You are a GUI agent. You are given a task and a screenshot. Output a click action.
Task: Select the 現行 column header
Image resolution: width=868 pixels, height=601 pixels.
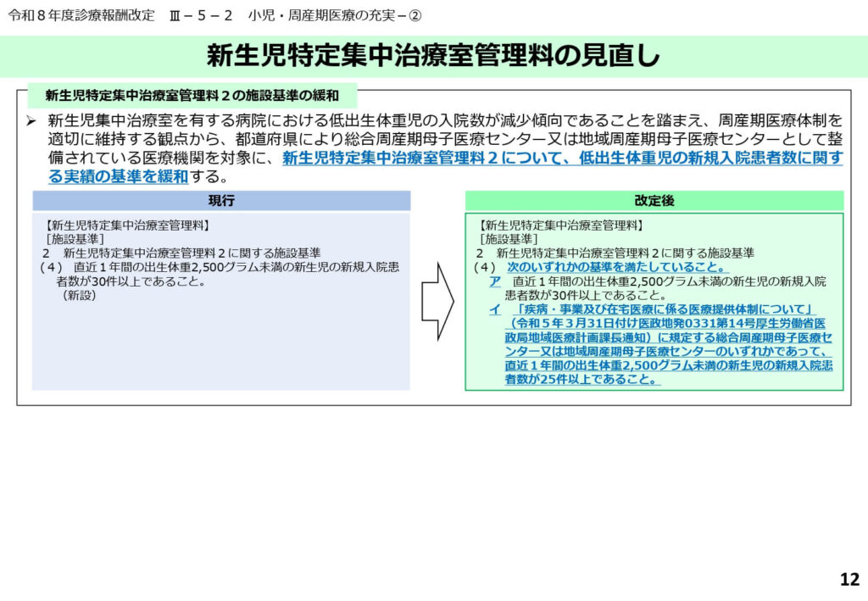(221, 201)
